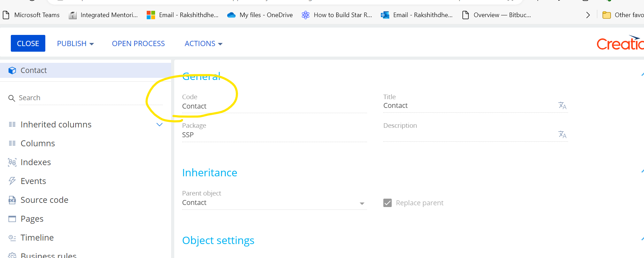Focus the Search input field

coord(91,98)
